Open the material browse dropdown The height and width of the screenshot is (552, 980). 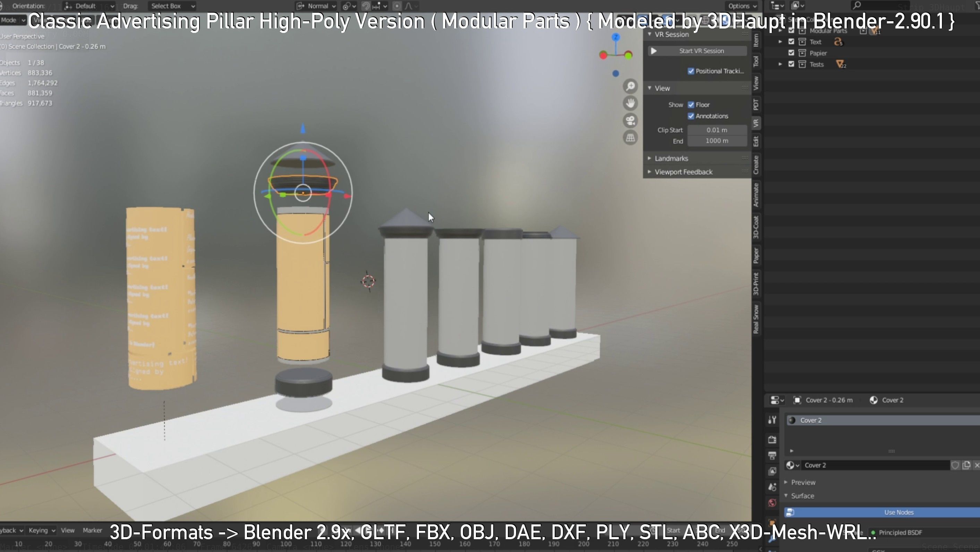[792, 465]
